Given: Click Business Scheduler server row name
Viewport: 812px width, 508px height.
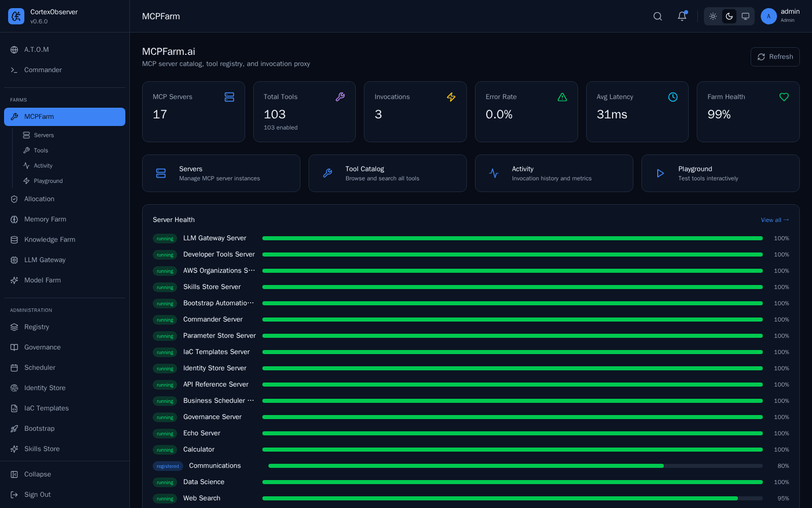Looking at the screenshot, I should (x=219, y=401).
